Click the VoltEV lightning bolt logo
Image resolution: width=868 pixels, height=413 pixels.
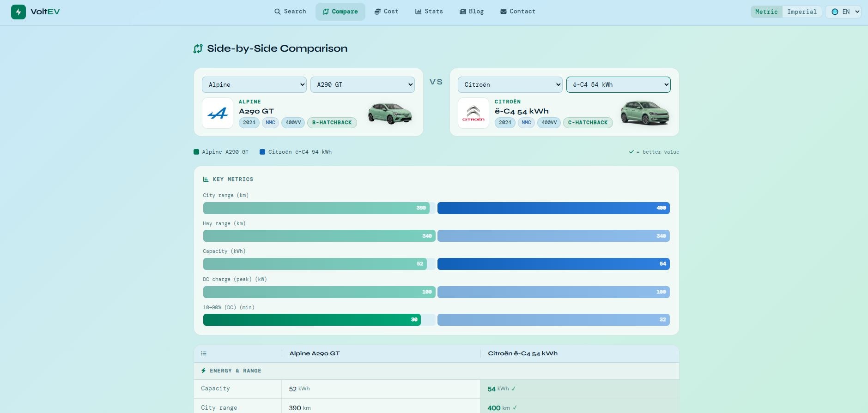pos(18,12)
